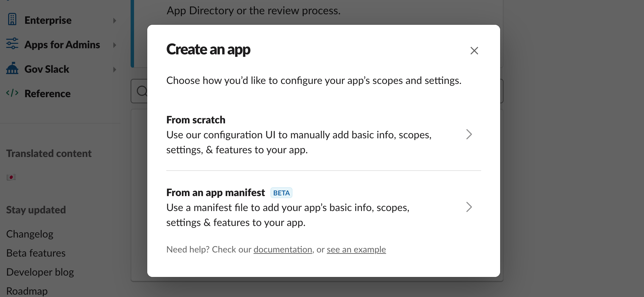Open the documentation link
The image size is (644, 297).
[283, 249]
